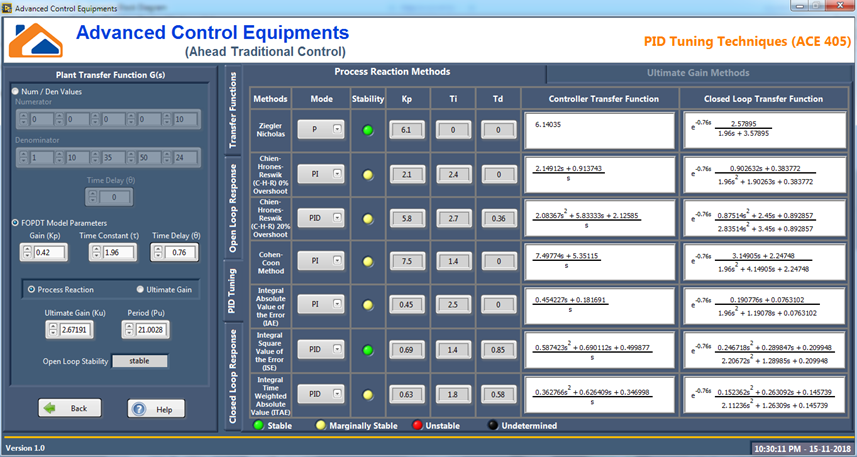The height and width of the screenshot is (457, 857).
Task: Open Help with the question mark button
Action: pos(156,409)
